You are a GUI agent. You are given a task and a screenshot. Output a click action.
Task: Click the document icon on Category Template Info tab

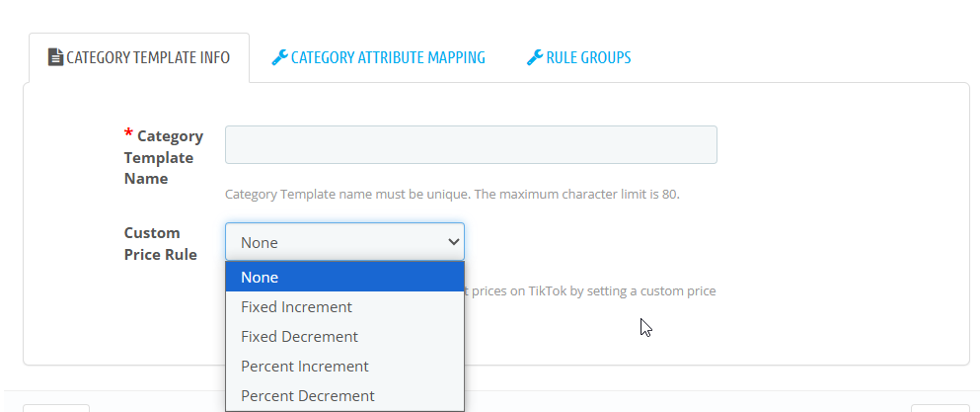[x=55, y=57]
